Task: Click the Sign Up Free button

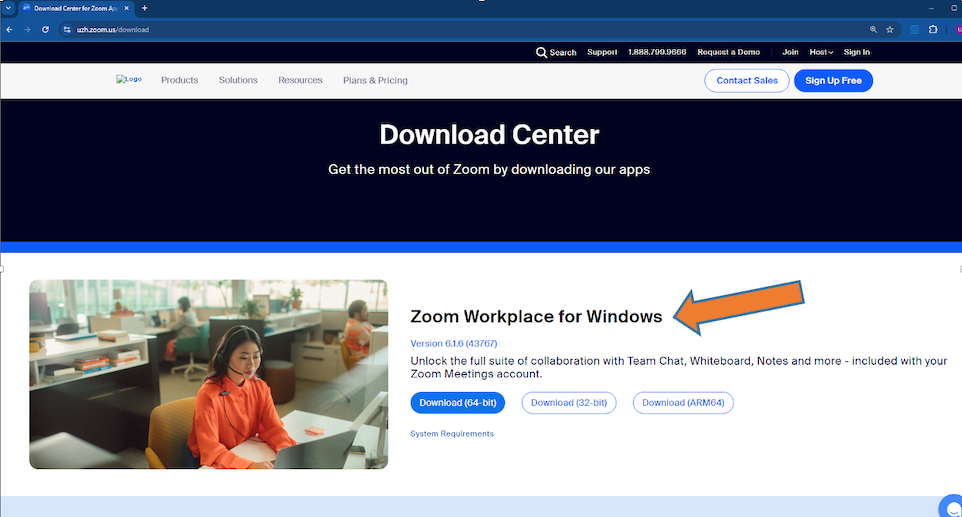Action: click(x=833, y=81)
